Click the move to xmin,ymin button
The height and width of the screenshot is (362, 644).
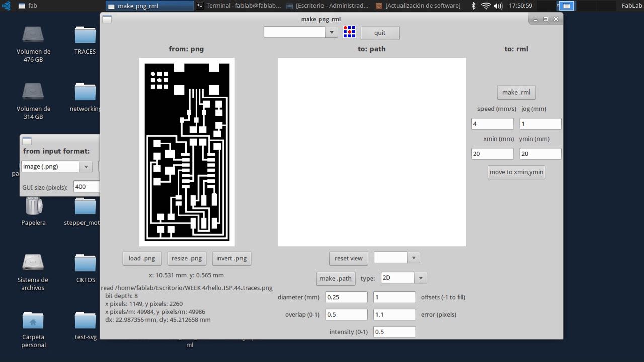coord(516,172)
